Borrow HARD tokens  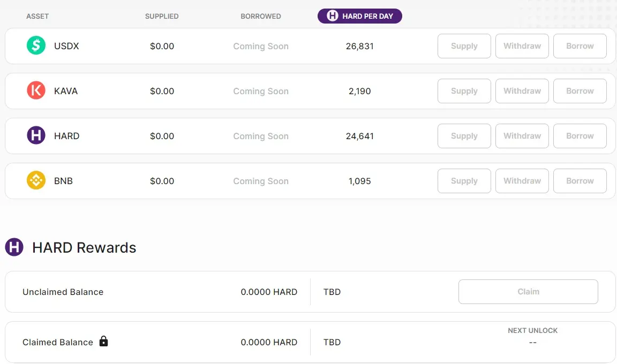(x=580, y=136)
